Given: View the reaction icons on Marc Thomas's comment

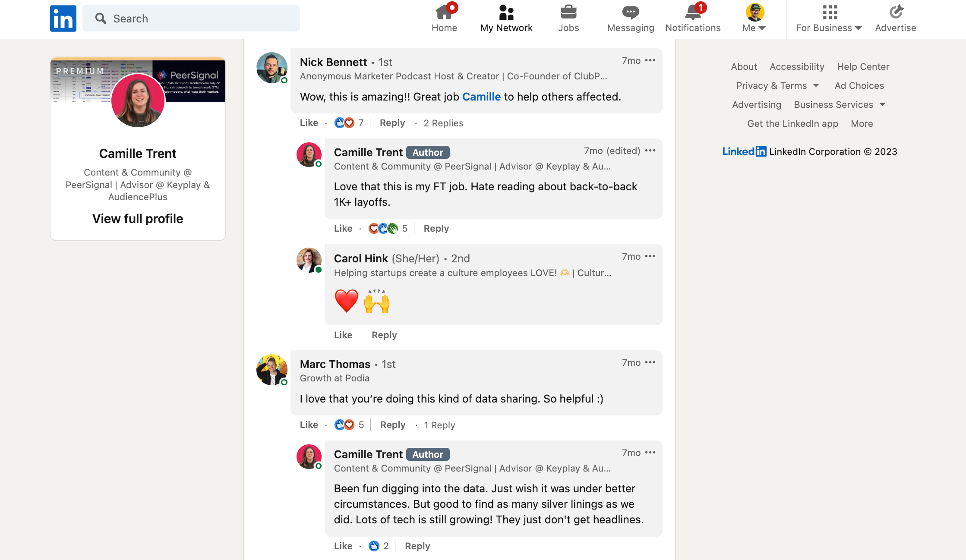Looking at the screenshot, I should point(344,425).
